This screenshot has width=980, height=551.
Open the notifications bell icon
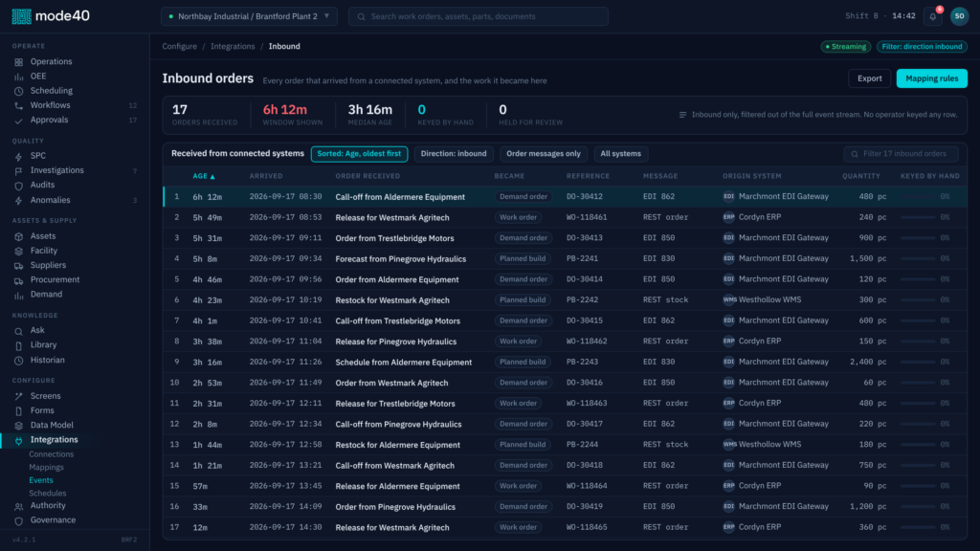(933, 17)
